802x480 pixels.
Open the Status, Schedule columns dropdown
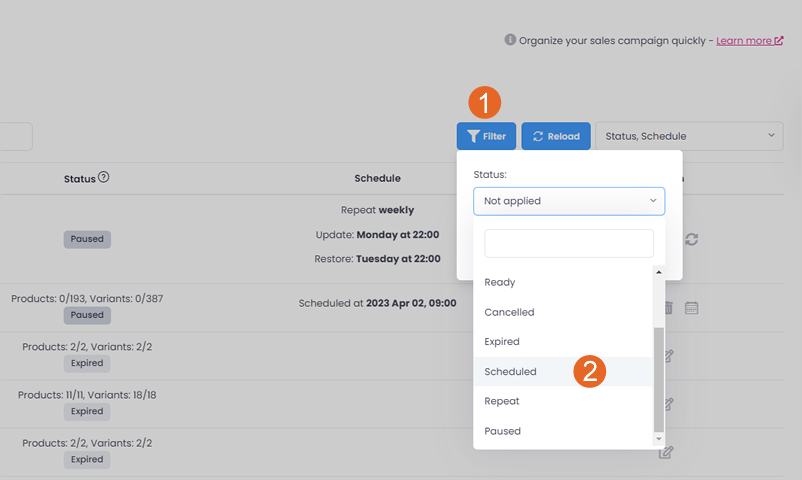pyautogui.click(x=689, y=136)
